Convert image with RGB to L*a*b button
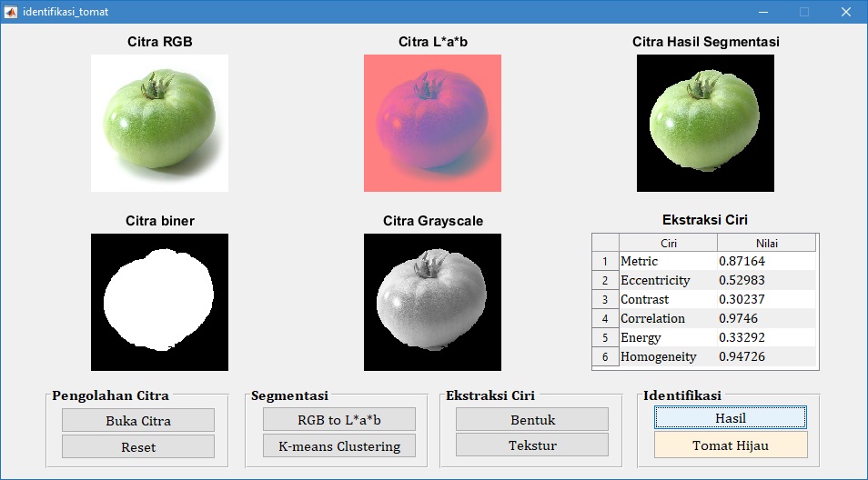 pyautogui.click(x=338, y=419)
